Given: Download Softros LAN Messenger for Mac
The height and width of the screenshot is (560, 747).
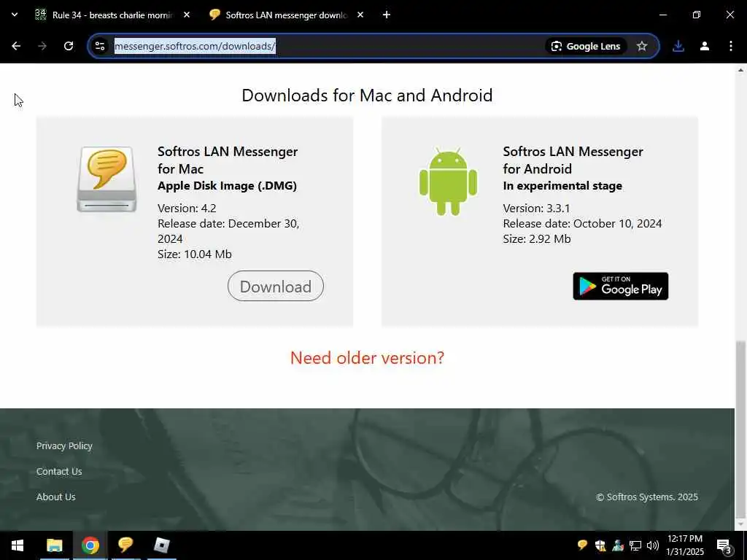Looking at the screenshot, I should [x=275, y=286].
